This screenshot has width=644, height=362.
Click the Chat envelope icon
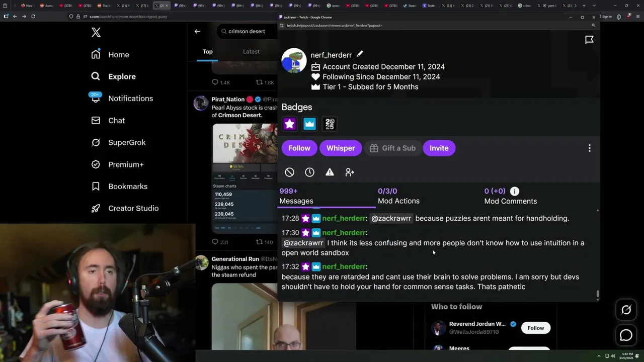tap(96, 121)
